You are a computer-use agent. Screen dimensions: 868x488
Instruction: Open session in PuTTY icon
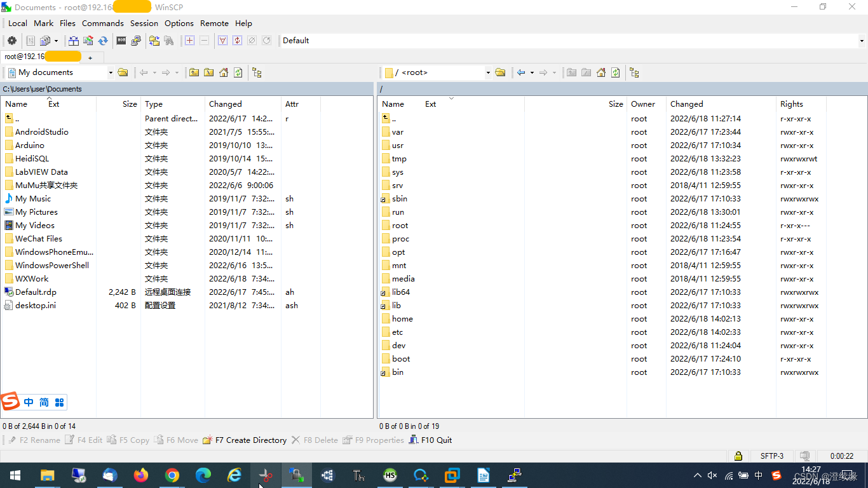135,41
